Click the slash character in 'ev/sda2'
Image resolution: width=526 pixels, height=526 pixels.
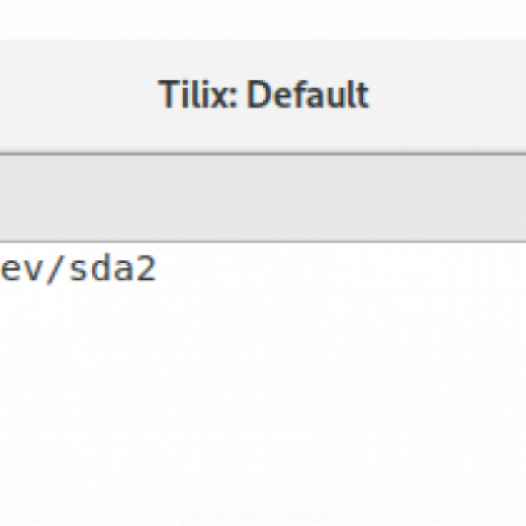point(55,269)
